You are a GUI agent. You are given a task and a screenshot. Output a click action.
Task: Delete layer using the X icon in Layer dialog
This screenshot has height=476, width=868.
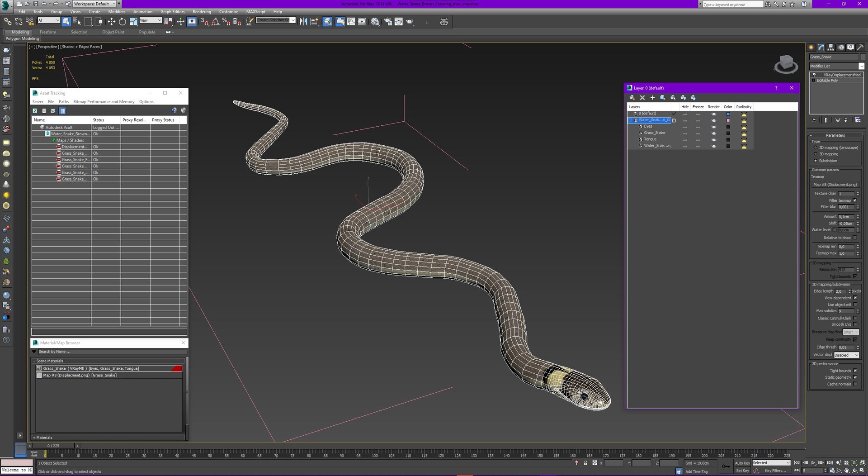coord(642,98)
